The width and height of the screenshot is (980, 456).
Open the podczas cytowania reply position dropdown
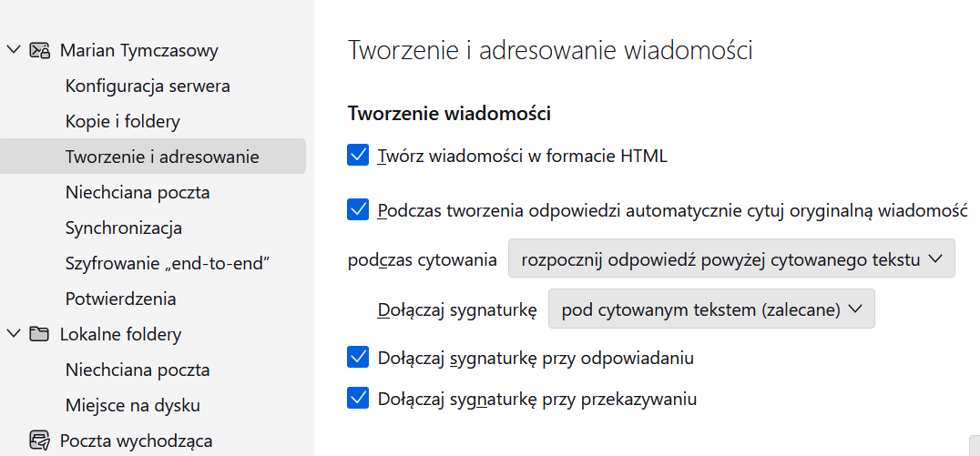click(x=731, y=259)
